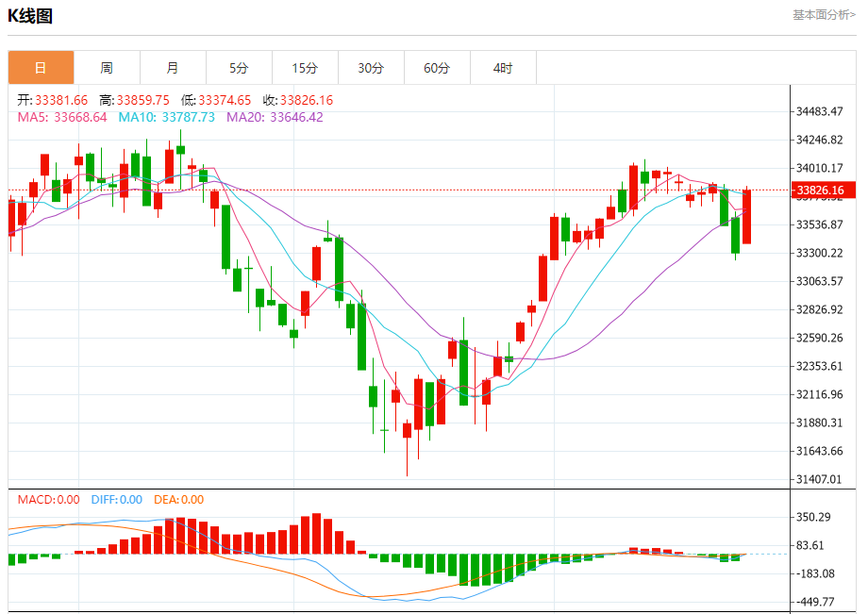Open the 基本面分析> link
This screenshot has height=614, width=868.
[x=825, y=15]
